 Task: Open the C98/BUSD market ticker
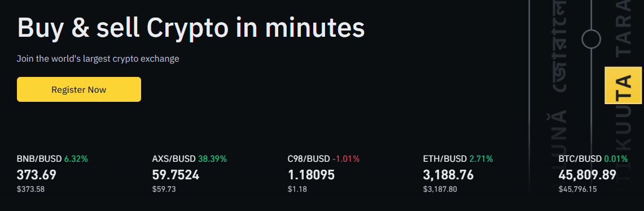coord(309,158)
